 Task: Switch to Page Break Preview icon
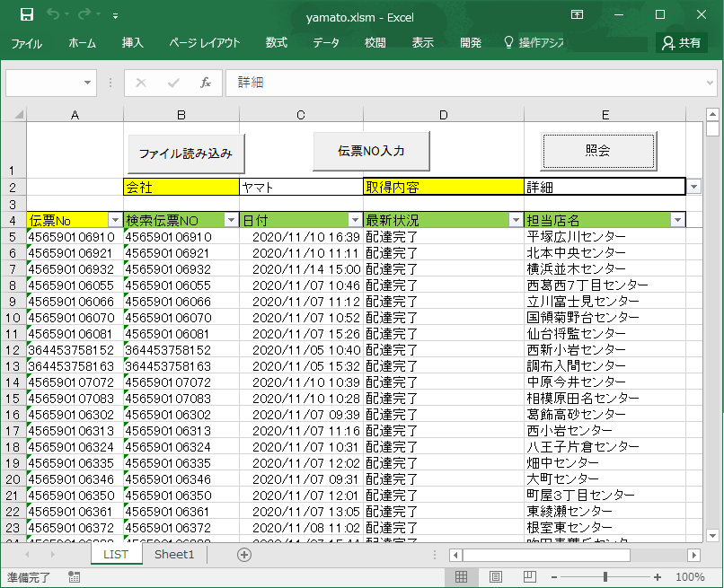[530, 577]
